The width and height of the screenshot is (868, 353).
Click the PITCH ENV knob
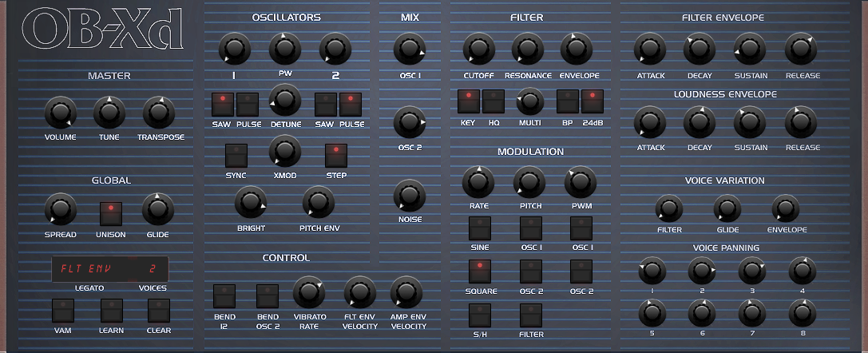coord(319,202)
